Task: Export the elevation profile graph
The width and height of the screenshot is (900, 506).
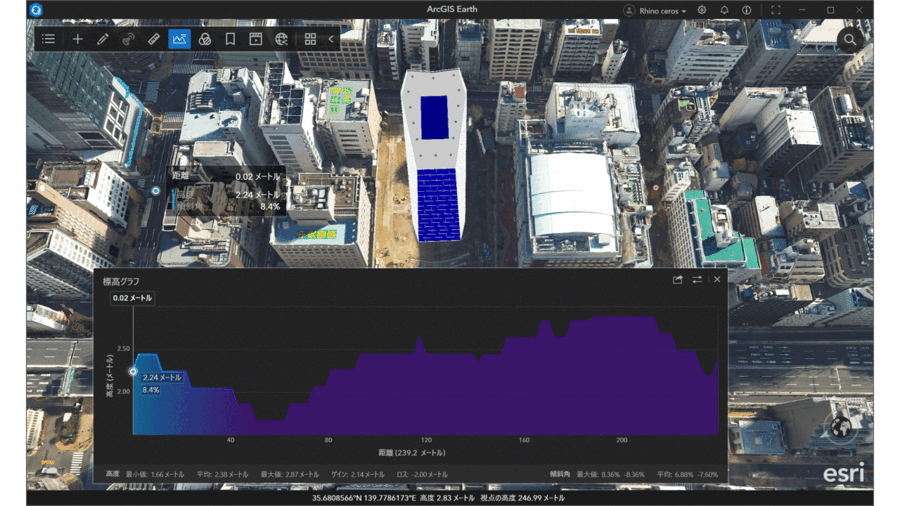Action: [678, 280]
